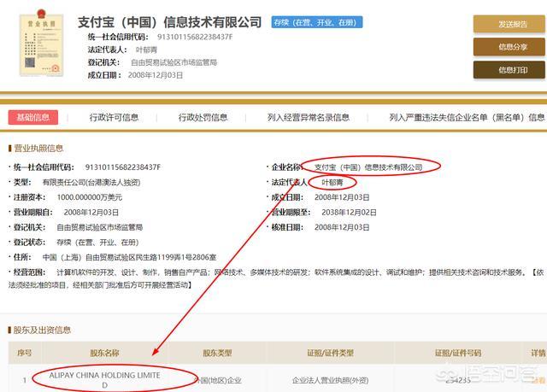The image size is (547, 392).
Task: Click 证照/证件类型 column header
Action: pos(331,353)
